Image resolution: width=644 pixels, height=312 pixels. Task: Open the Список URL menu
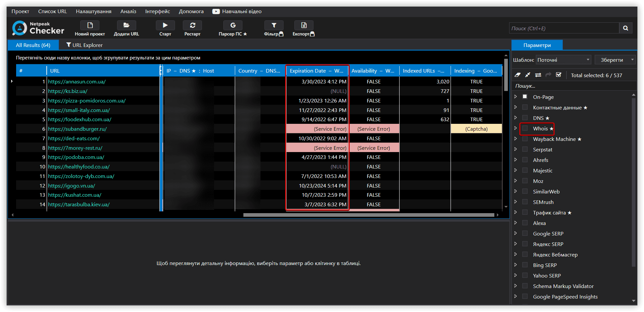click(53, 11)
